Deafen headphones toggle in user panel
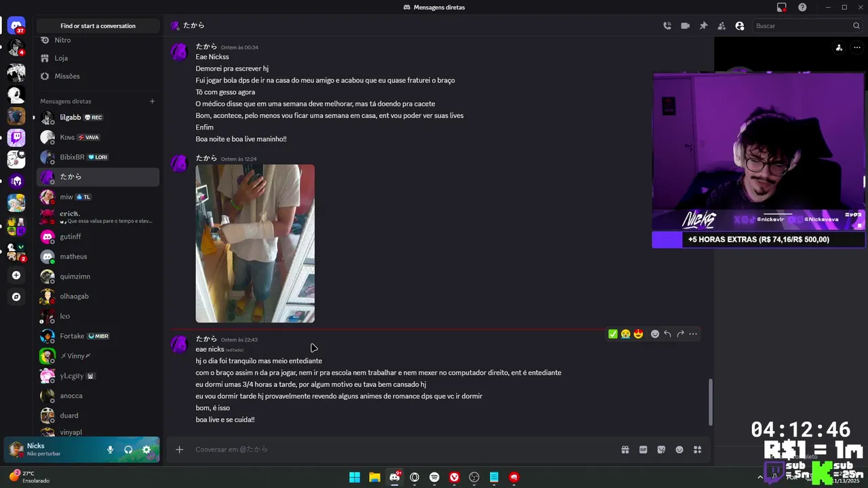868x488 pixels. tap(128, 449)
